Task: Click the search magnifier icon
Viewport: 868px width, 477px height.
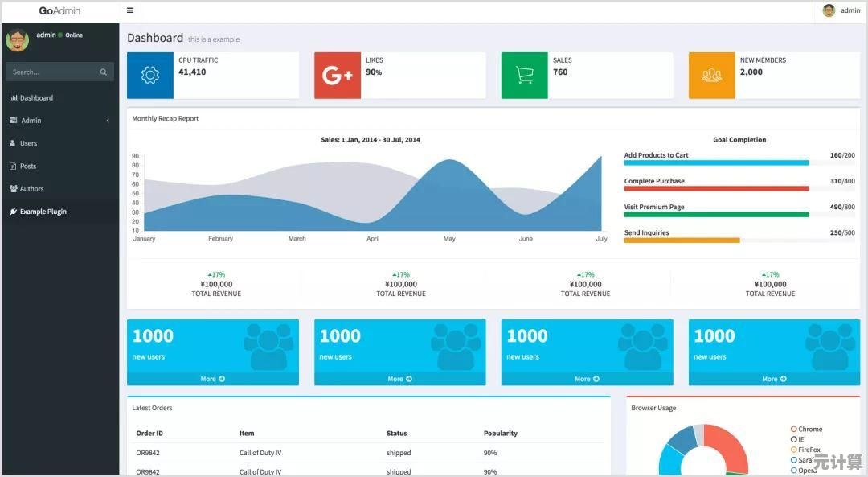Action: point(104,72)
